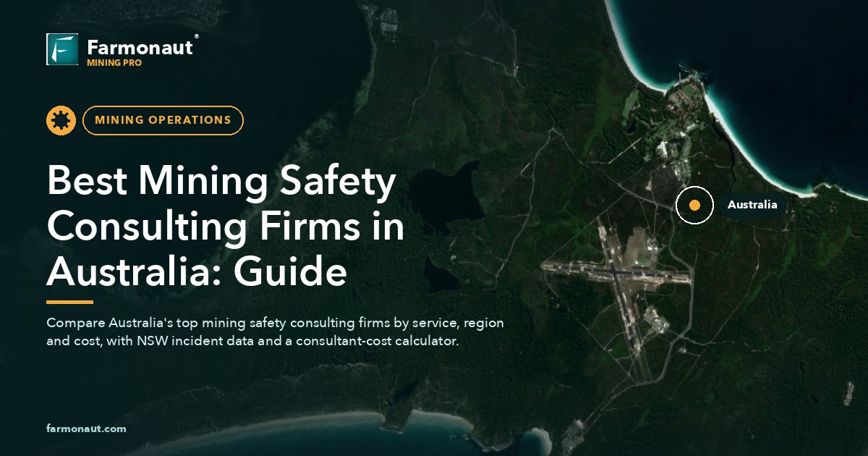Image resolution: width=868 pixels, height=456 pixels.
Task: Click the Farmonaut brand name text
Action: coord(140,47)
